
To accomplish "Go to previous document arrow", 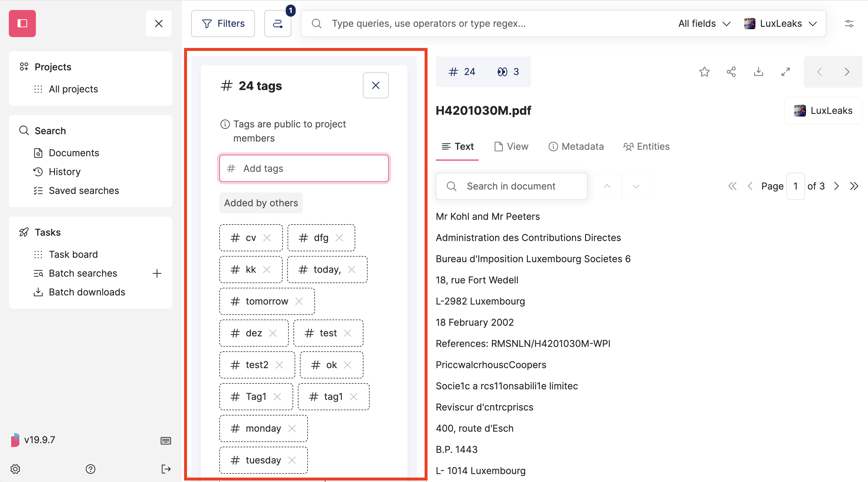I will coord(819,72).
